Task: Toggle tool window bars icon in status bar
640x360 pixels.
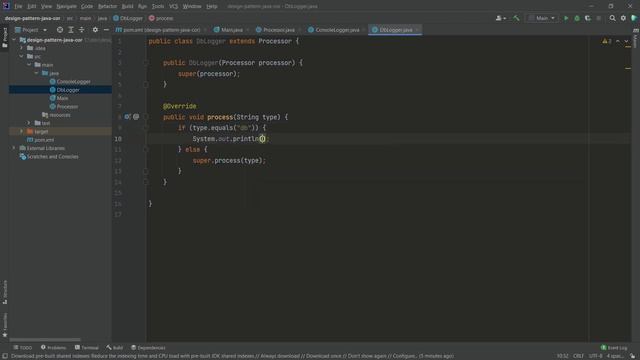Action: pos(4,356)
